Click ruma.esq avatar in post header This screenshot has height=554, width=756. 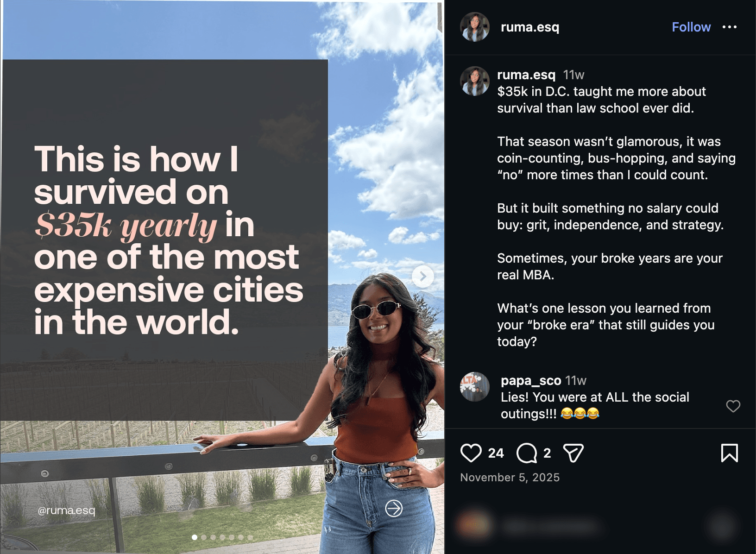(x=474, y=27)
